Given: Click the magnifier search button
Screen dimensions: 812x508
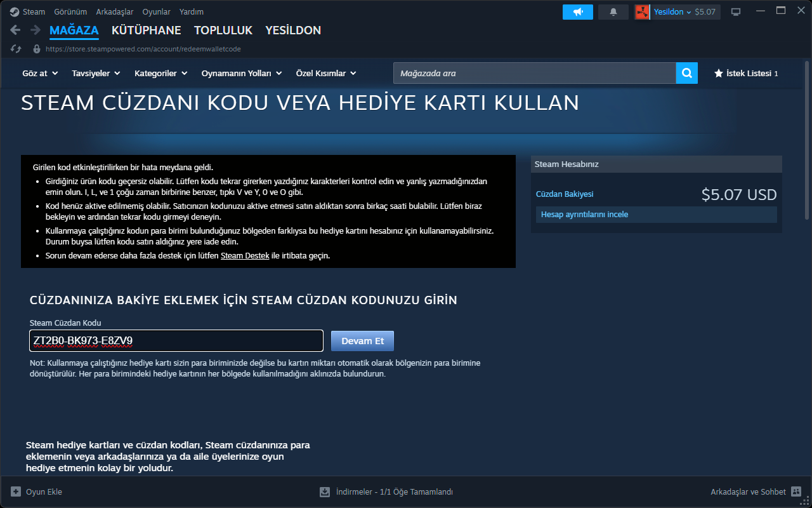Looking at the screenshot, I should coord(687,74).
